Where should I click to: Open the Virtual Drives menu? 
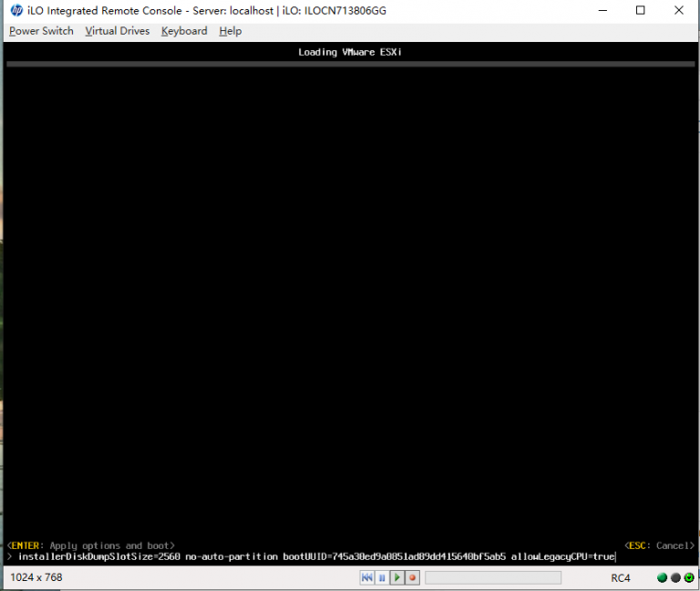[118, 31]
